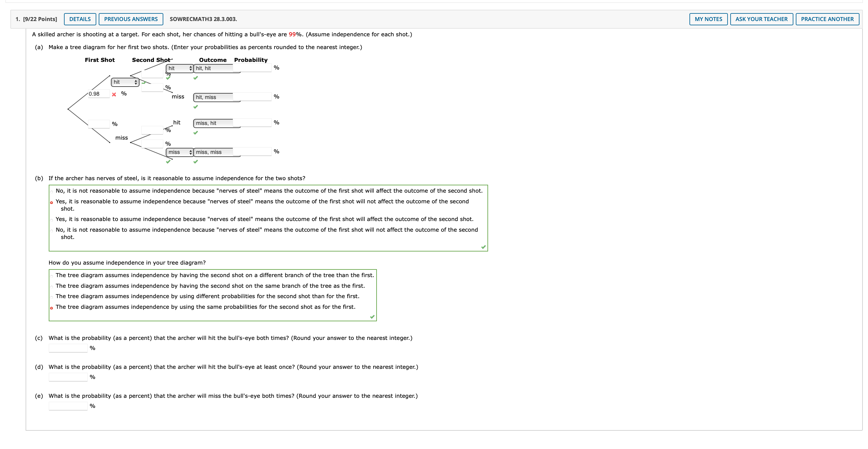
Task: Open PREVIOUS ANSWERS
Action: [x=131, y=19]
